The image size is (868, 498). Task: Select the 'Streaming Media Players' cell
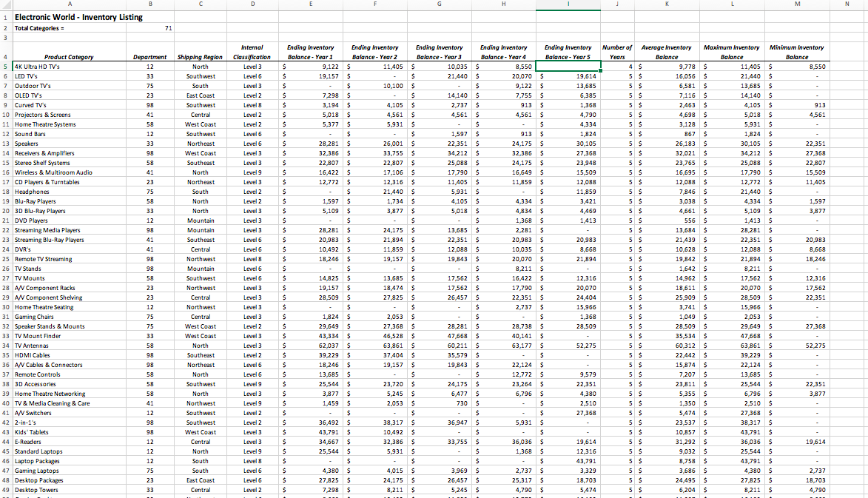[x=70, y=230]
